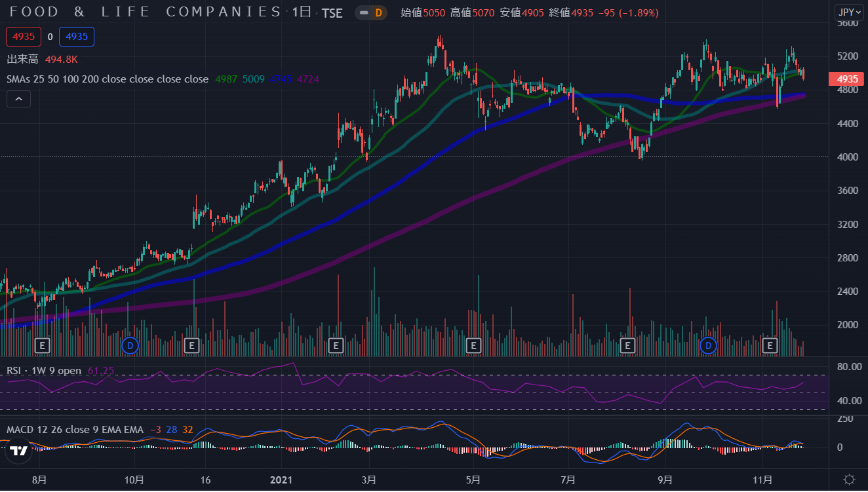Click the orange D data-status badge
Viewport: 868px width, 492px height.
coord(379,12)
